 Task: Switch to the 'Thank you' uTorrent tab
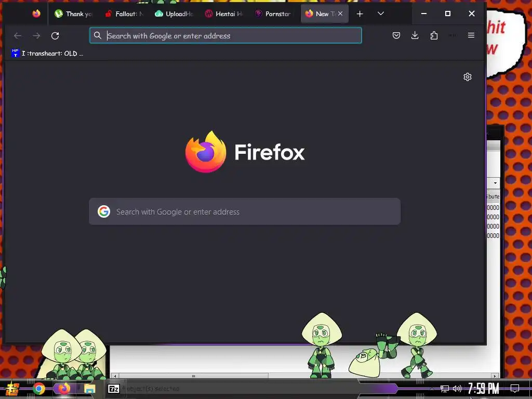tap(74, 14)
